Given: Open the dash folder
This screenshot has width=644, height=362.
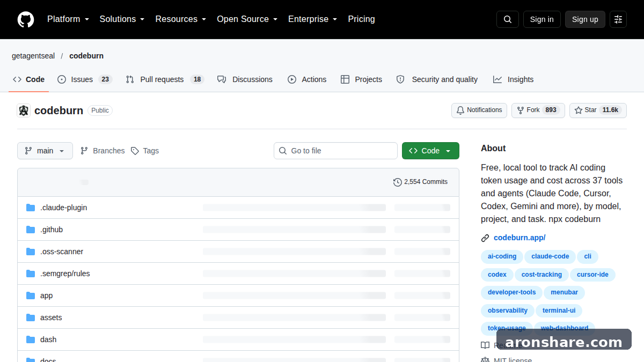Looking at the screenshot, I should (48, 339).
